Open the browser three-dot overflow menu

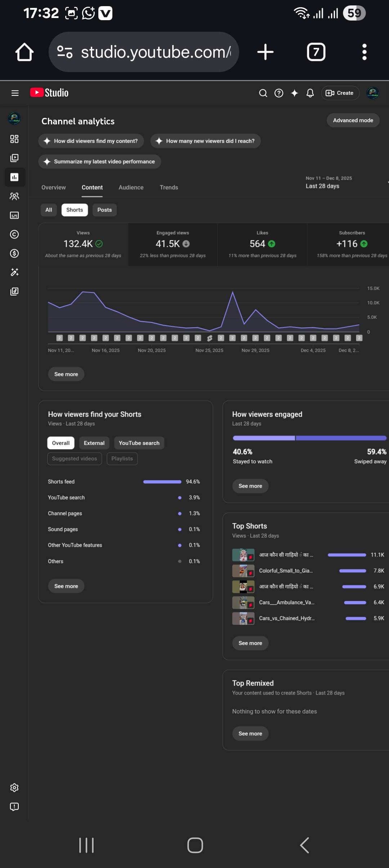[364, 52]
